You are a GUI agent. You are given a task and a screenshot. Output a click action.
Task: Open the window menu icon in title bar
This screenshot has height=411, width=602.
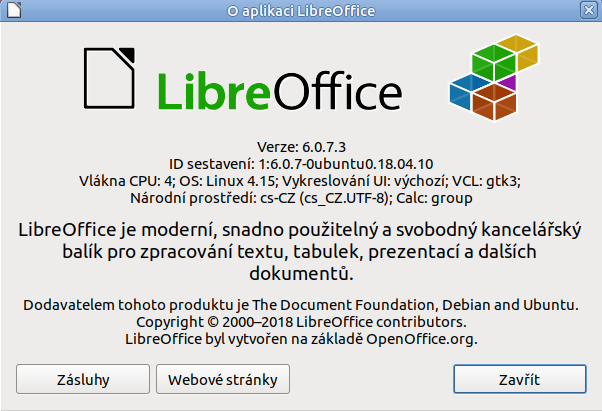pos(10,10)
